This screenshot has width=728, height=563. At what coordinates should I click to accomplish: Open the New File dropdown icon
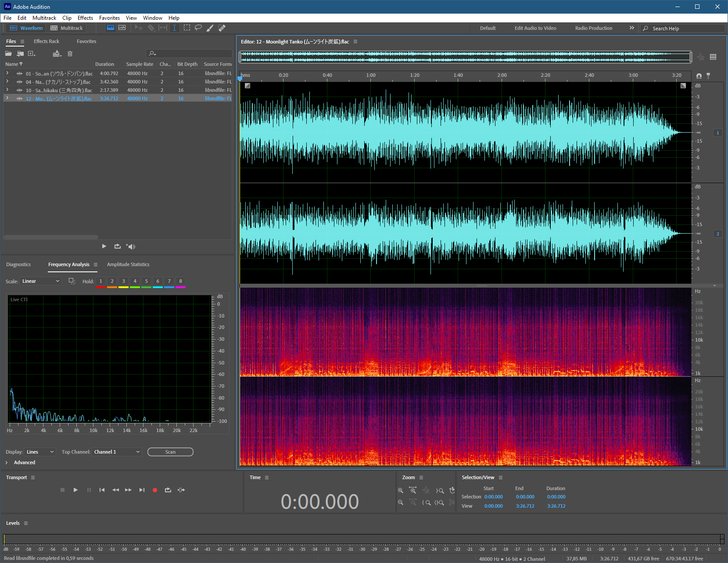click(32, 54)
